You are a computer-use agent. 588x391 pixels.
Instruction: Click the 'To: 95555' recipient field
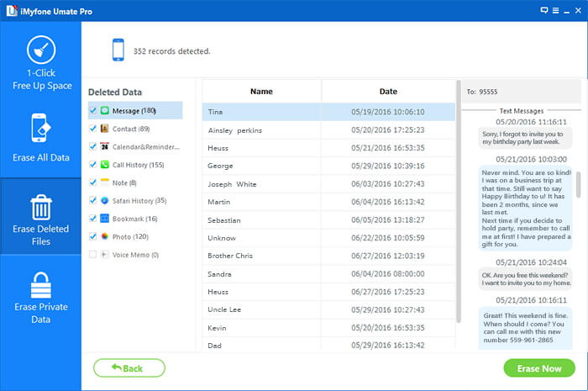(x=522, y=91)
